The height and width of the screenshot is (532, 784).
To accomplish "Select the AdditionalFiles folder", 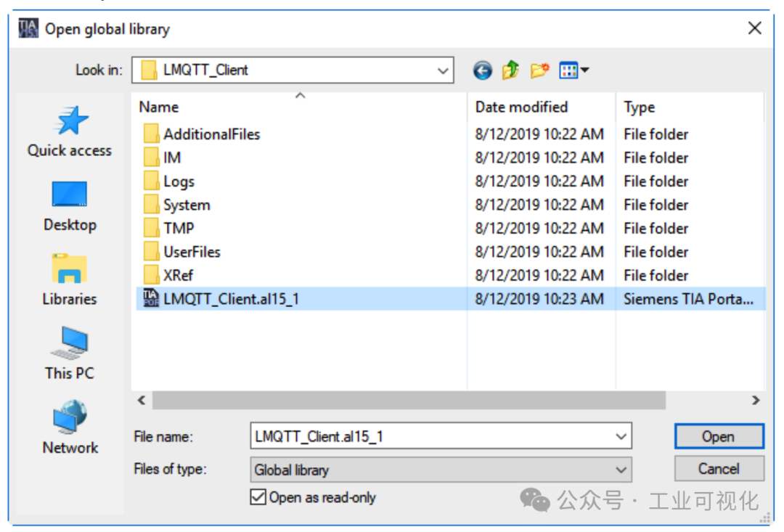I will [x=211, y=134].
